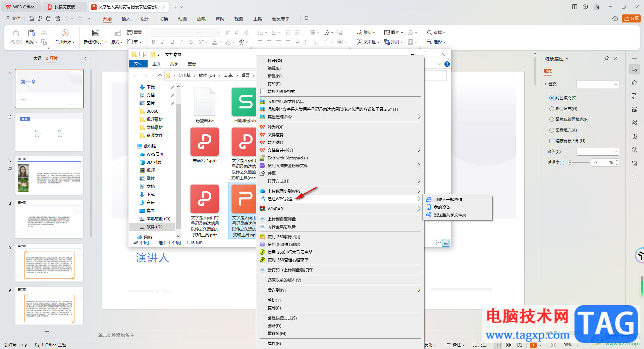Image resolution: width=644 pixels, height=349 pixels.
Task: Select solid fill 纯色填充 radio button
Action: click(x=552, y=98)
